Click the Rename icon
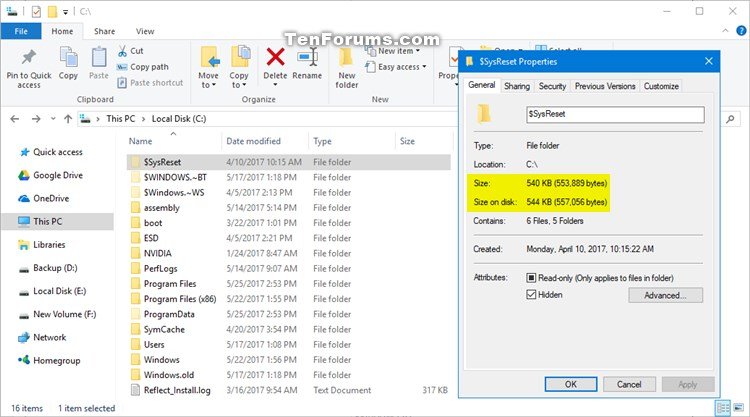The height and width of the screenshot is (417, 750). click(307, 57)
